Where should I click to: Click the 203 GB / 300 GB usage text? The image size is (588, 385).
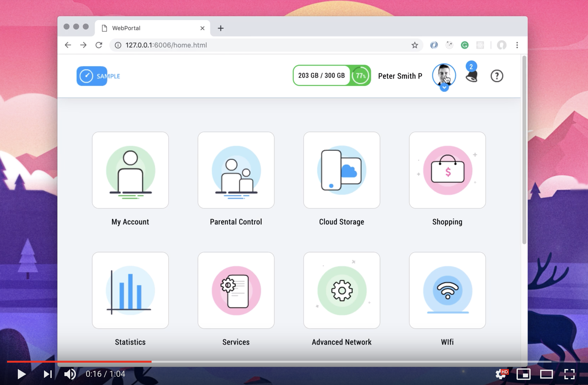pos(321,76)
